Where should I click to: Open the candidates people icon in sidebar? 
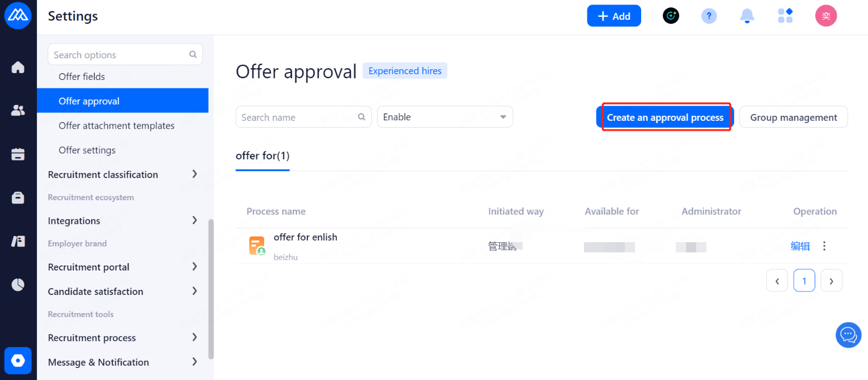18,111
